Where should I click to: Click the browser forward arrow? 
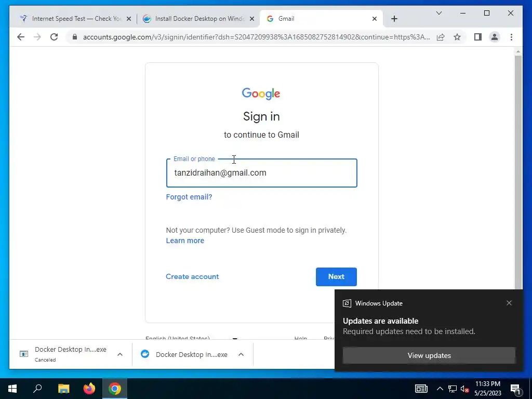tap(37, 37)
